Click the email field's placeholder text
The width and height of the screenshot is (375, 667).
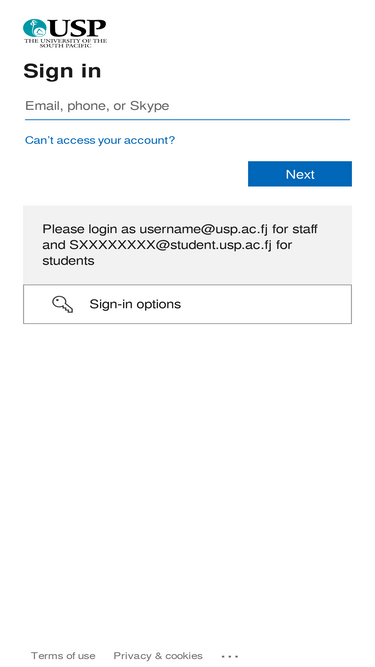click(97, 105)
